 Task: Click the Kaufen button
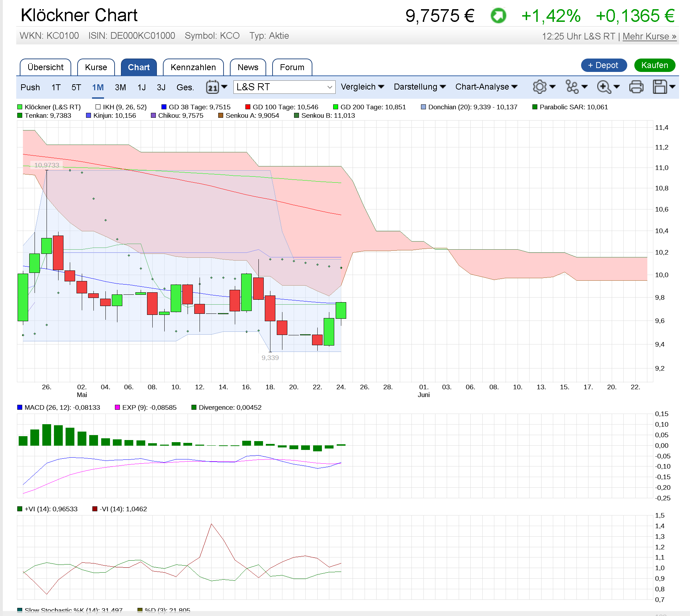(654, 65)
